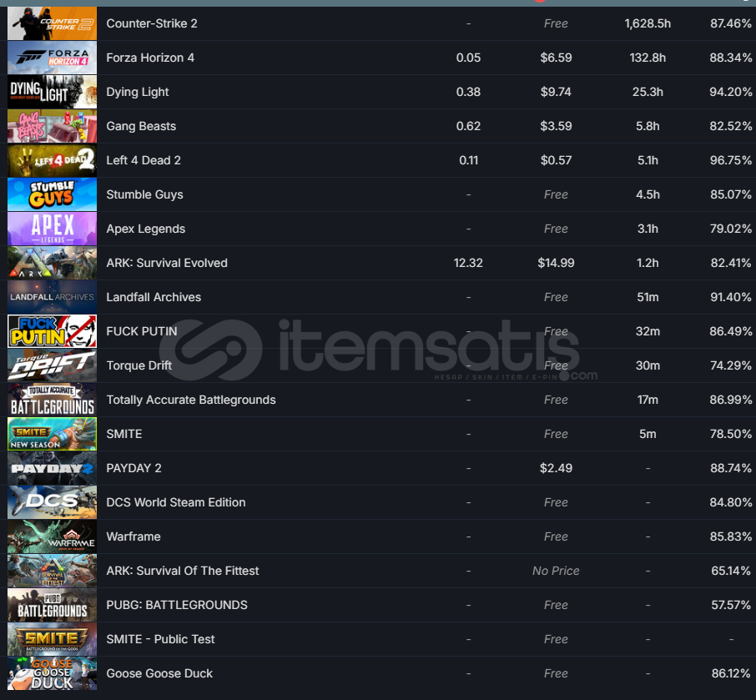756x700 pixels.
Task: Select the 57.57% rating for PUBG
Action: point(731,606)
